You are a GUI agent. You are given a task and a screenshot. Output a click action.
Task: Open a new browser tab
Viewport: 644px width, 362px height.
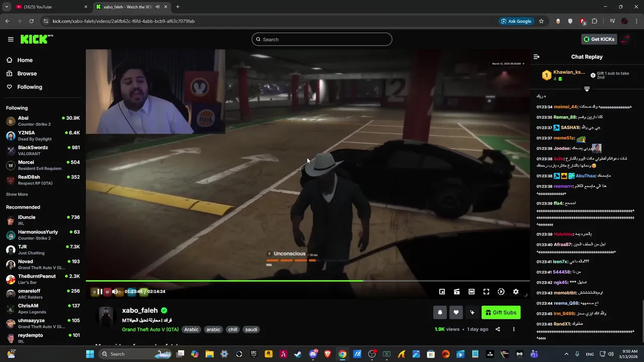click(x=178, y=7)
